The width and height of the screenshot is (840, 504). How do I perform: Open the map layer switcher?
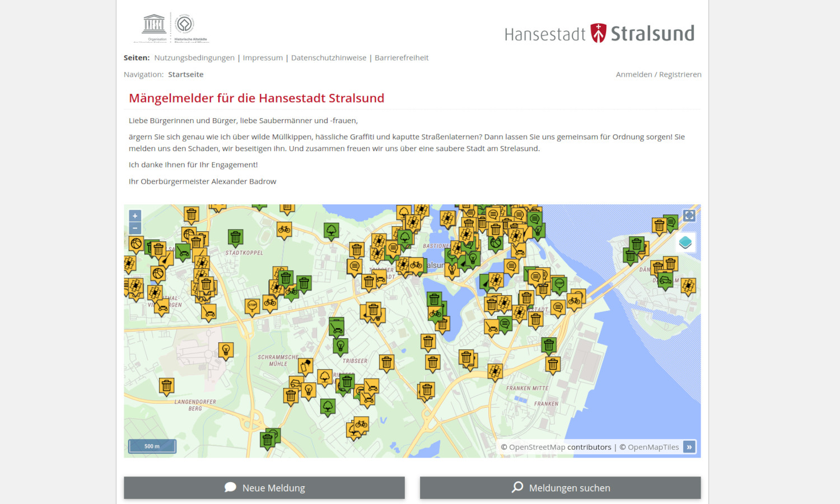(x=685, y=242)
